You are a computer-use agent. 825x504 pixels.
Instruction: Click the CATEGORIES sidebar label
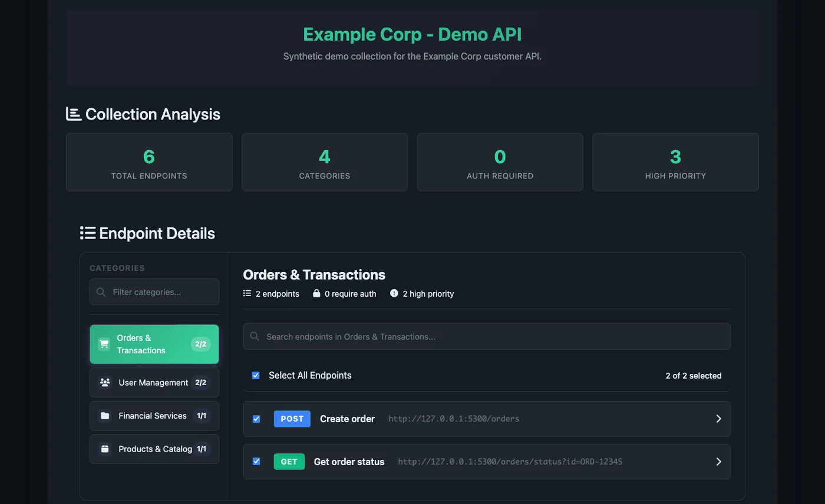117,268
